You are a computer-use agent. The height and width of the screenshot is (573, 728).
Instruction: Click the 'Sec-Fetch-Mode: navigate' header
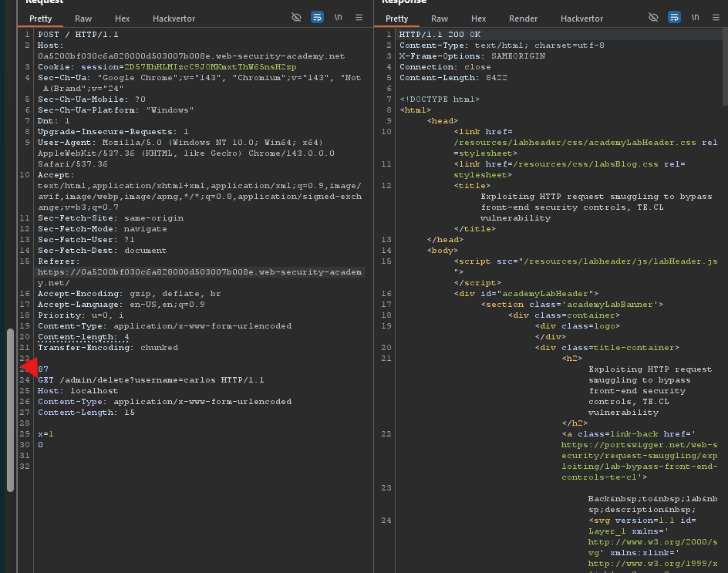102,229
